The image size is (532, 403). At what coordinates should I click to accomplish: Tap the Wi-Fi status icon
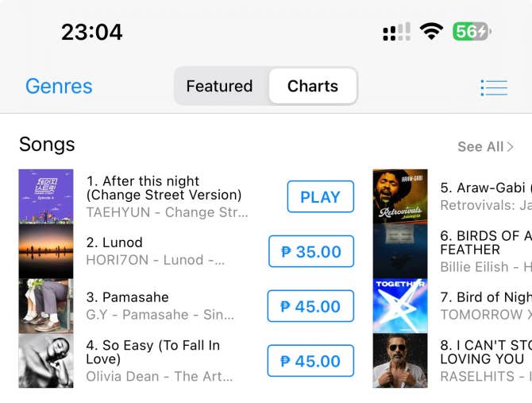click(431, 32)
